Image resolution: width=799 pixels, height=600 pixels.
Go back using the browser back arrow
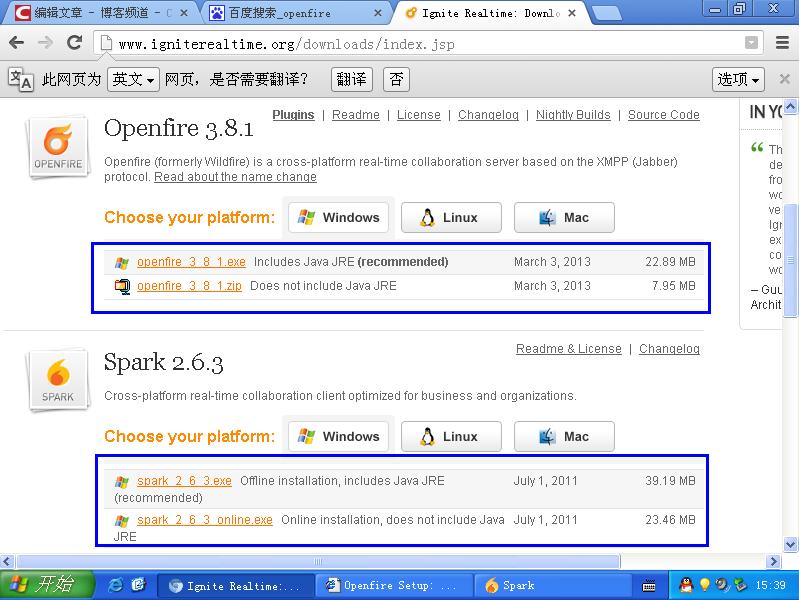(16, 43)
